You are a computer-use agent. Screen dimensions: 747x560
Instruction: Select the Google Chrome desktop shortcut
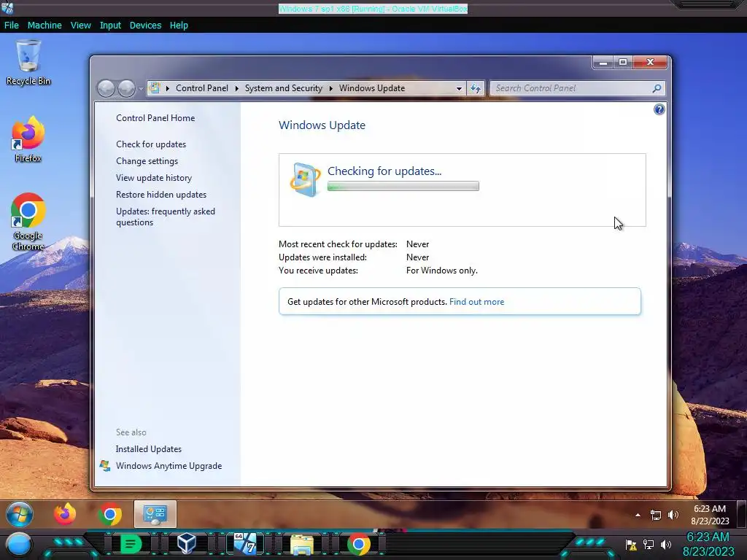click(28, 222)
